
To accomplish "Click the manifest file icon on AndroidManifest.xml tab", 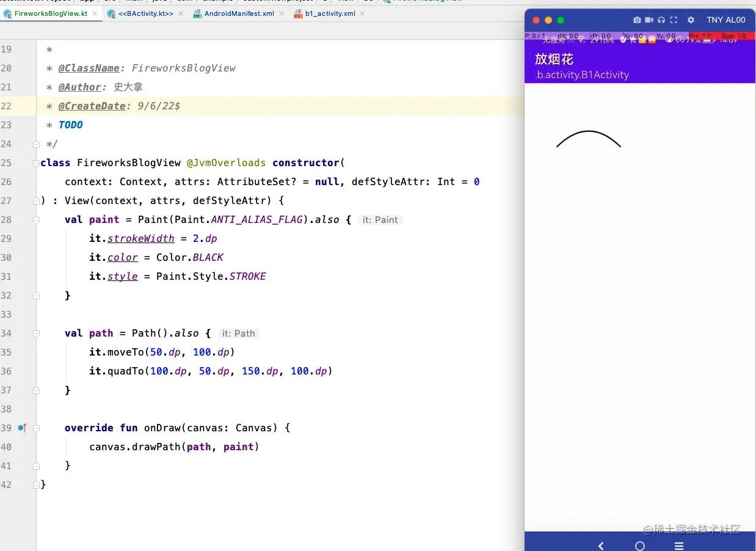I will click(x=197, y=13).
